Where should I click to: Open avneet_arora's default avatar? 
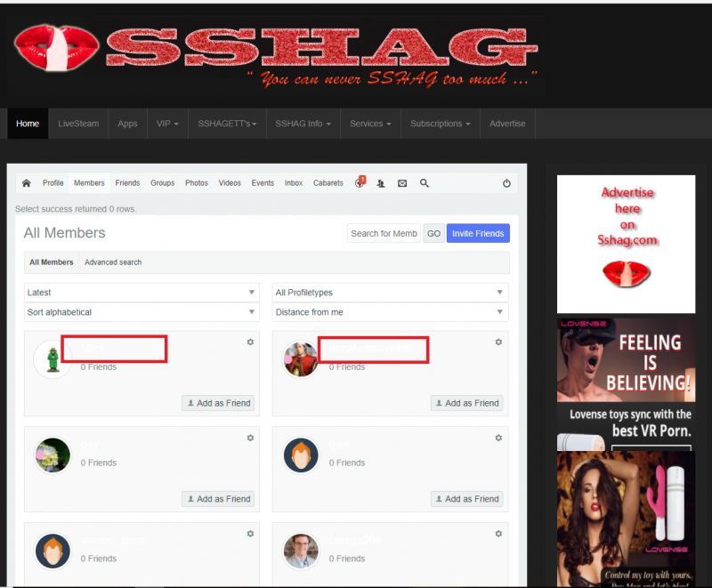[x=53, y=551]
